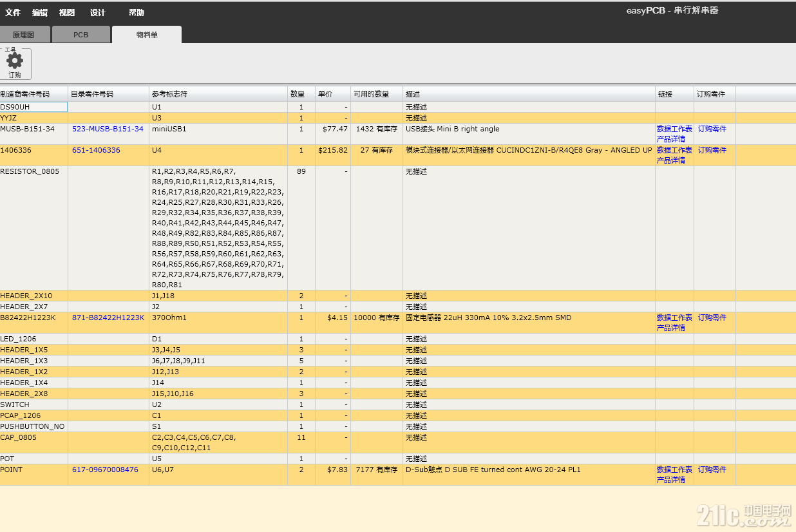Switch to the PCB tab
796x532 pixels.
81,35
